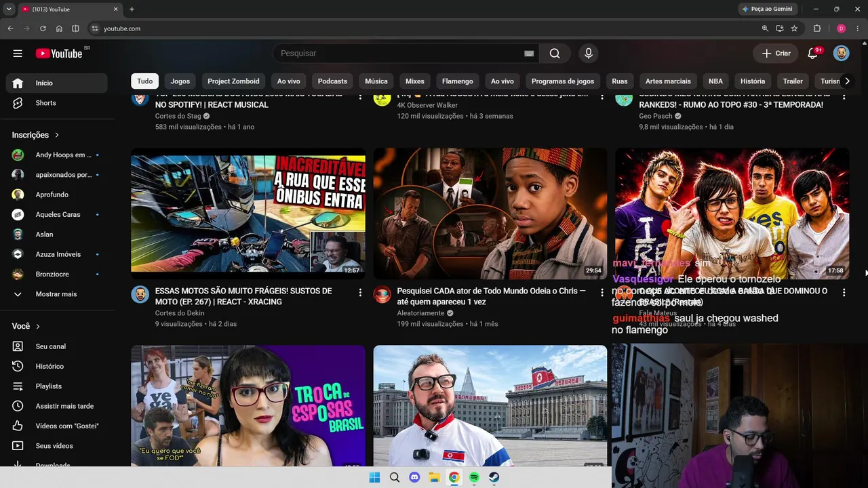Click the zoom magnifier in the address bar
This screenshot has height=488, width=868.
[x=765, y=28]
